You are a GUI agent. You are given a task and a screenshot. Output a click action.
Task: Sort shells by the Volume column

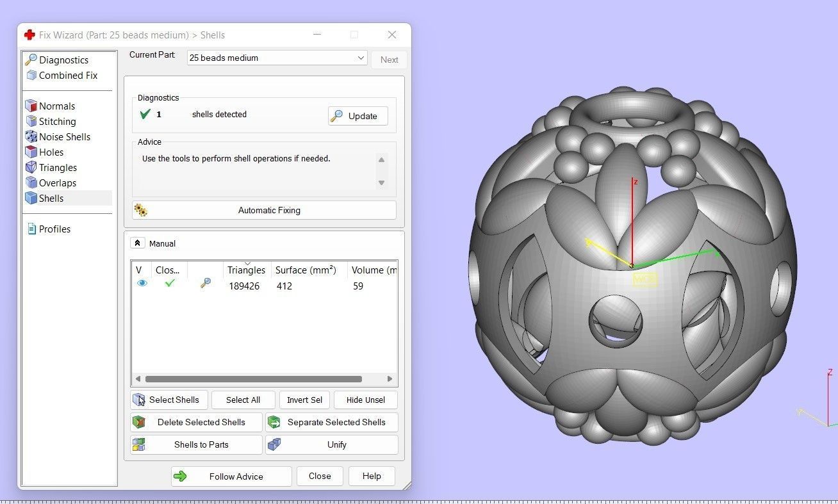[x=373, y=270]
